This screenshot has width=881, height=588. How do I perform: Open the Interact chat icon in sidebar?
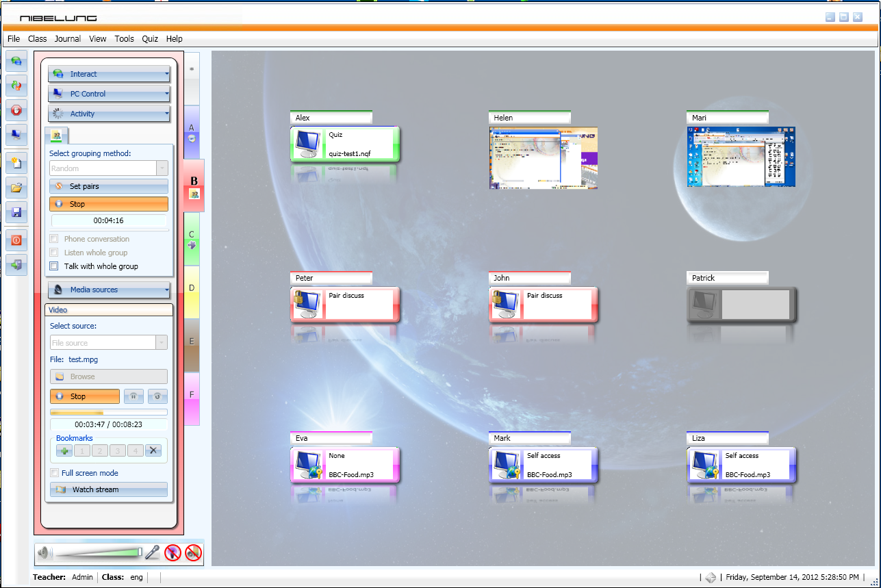15,61
